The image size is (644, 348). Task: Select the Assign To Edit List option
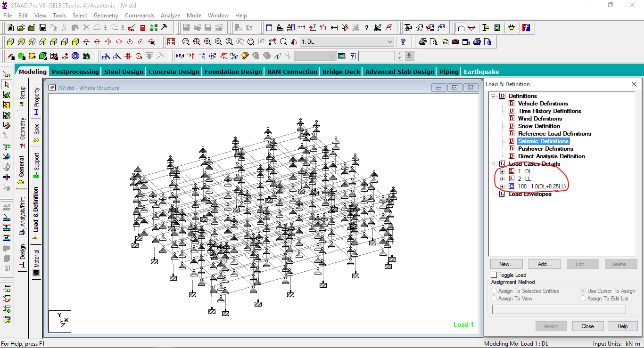pyautogui.click(x=583, y=298)
